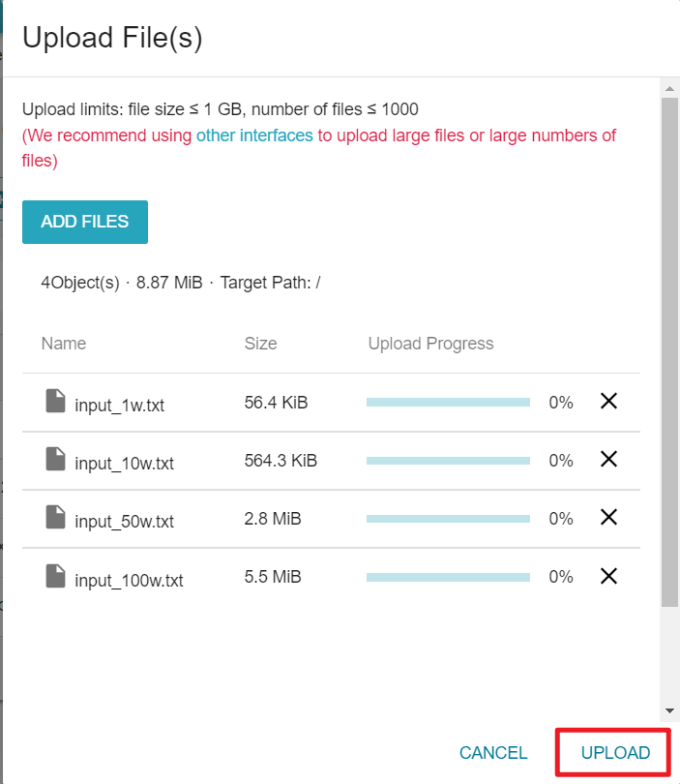Click the input_100w.txt progress bar
Viewport: 680px width, 784px height.
click(448, 578)
